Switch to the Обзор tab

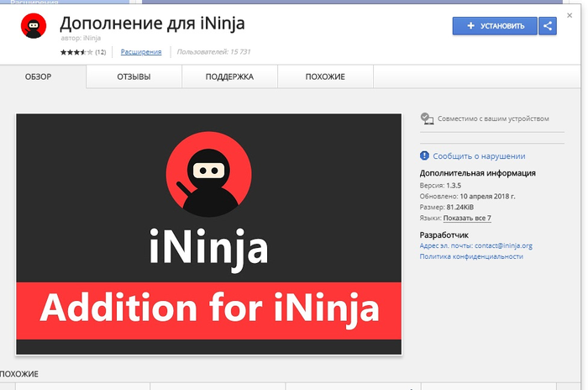point(39,76)
